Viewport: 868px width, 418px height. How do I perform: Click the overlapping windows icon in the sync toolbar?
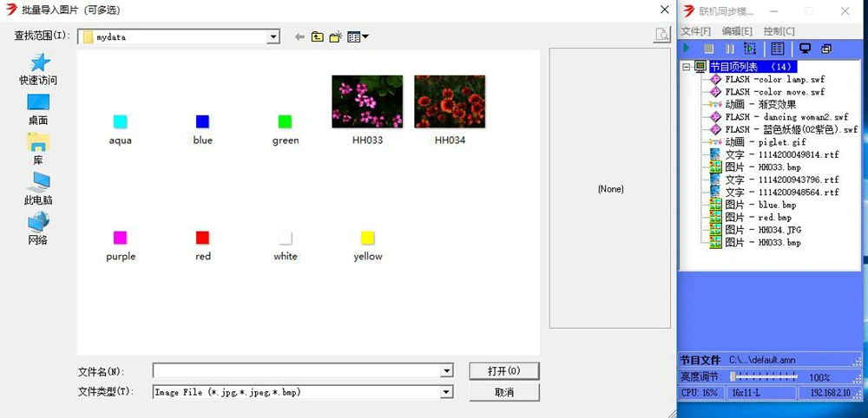point(826,49)
